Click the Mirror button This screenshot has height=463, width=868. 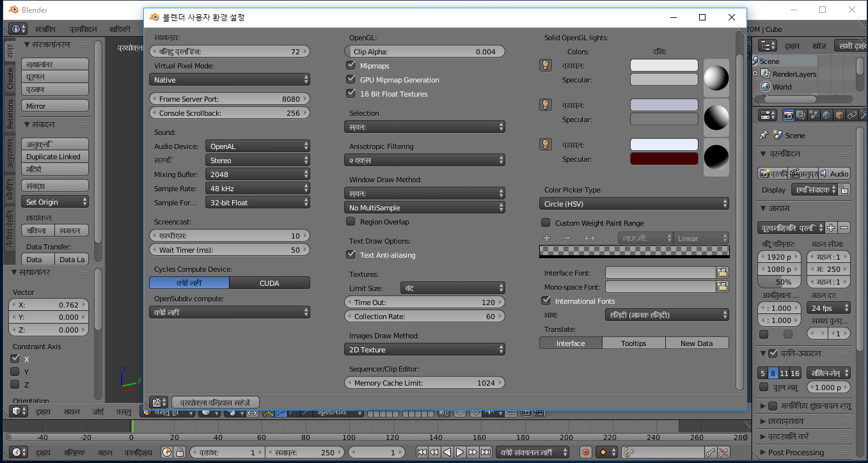pos(55,106)
